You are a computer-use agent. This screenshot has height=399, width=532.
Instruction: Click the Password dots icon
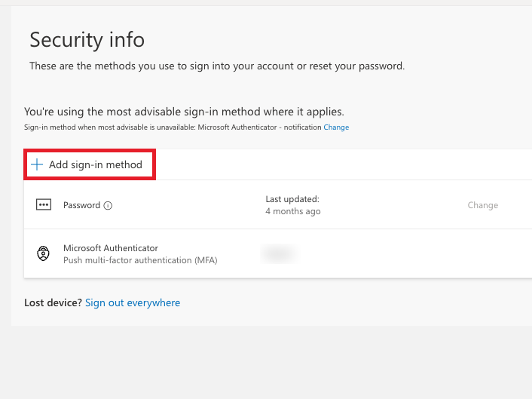pos(44,205)
